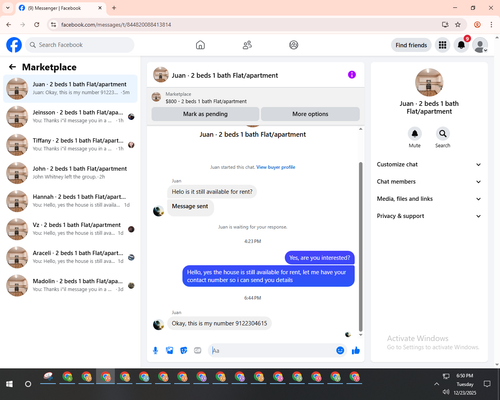Screen dimensions: 500x400
Task: Select message 'Okay, this is my number 9122304615'
Action: (219, 323)
